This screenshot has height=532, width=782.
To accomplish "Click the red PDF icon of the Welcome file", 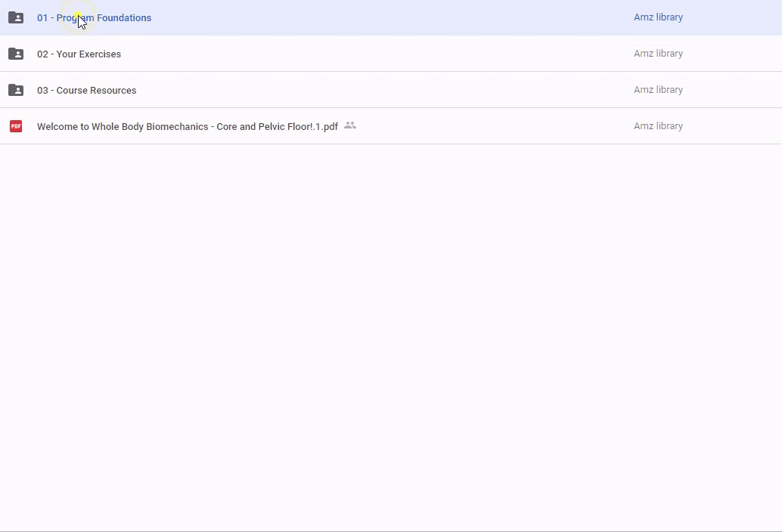I will [16, 126].
